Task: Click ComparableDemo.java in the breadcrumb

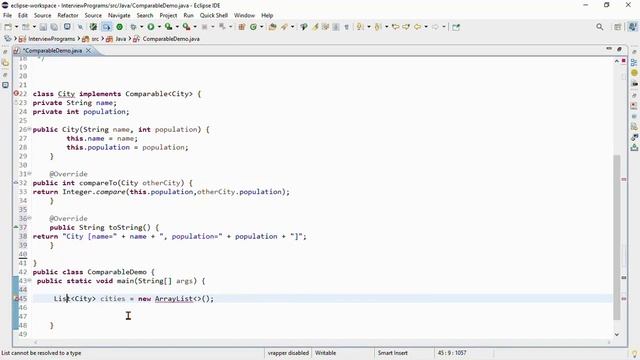Action: click(171, 39)
